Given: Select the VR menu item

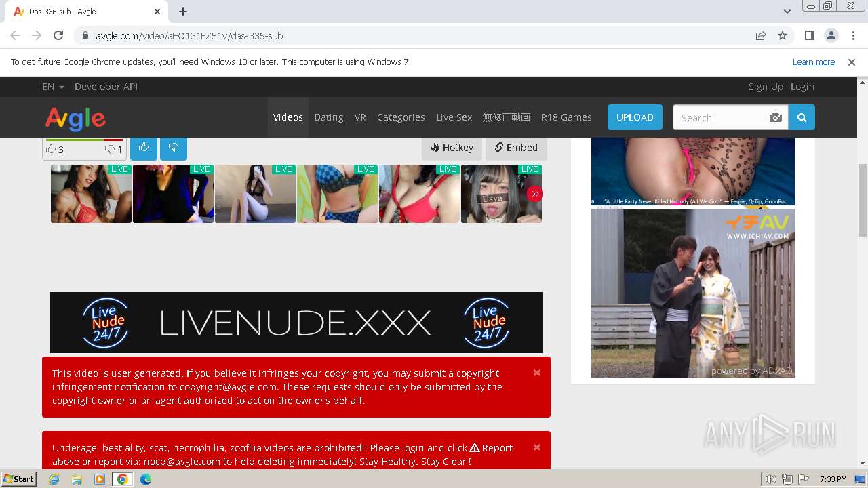Looking at the screenshot, I should coord(360,117).
